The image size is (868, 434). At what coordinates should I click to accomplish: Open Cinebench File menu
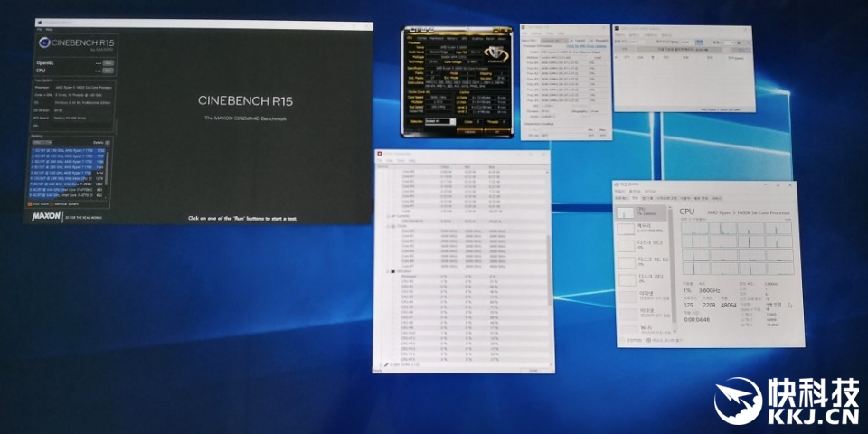tap(39, 29)
